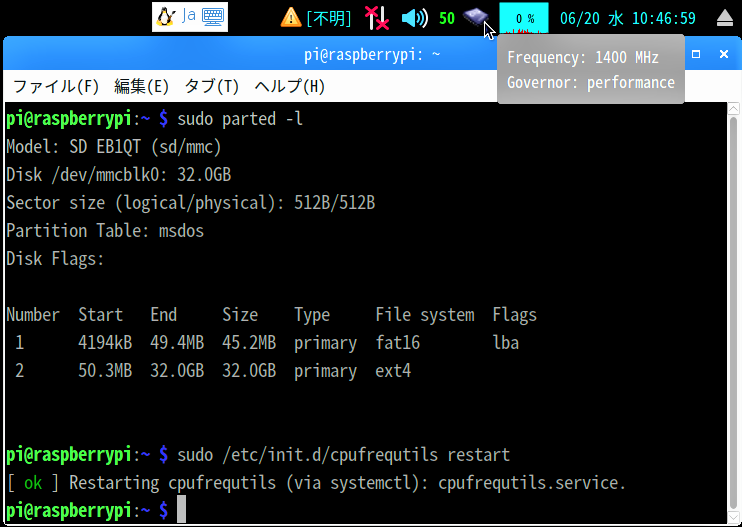Click the 'Model: SD EB1QT (sd/mmc)' line

[114, 147]
